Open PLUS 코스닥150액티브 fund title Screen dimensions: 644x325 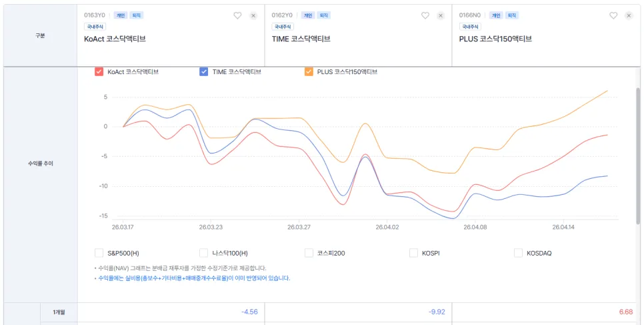[x=496, y=39]
